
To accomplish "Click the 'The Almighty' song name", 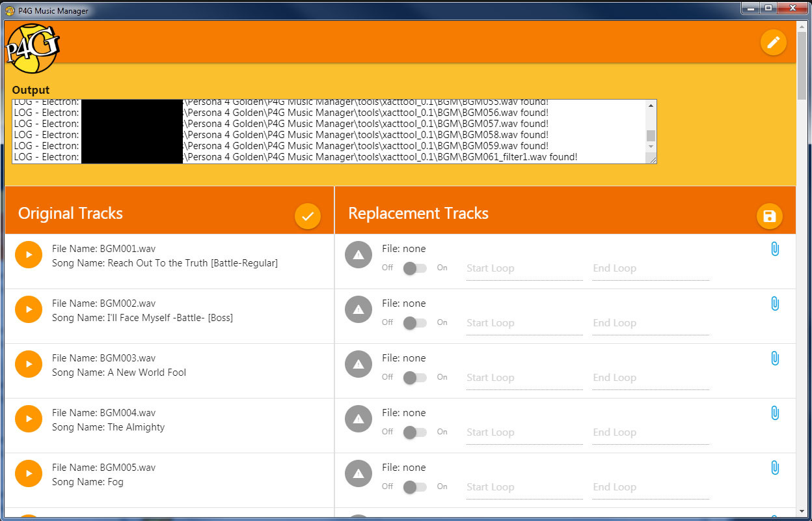I will [136, 427].
